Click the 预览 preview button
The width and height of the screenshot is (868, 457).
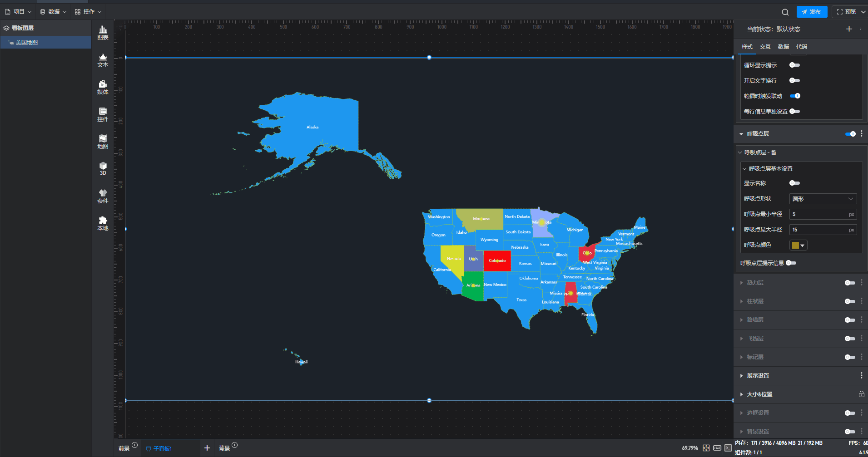tap(847, 12)
